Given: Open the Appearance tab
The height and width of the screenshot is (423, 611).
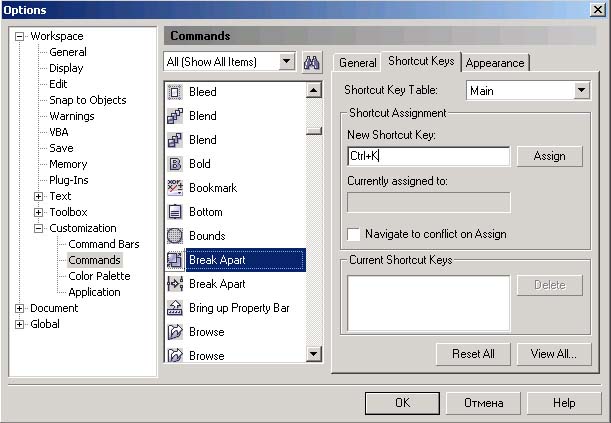Looking at the screenshot, I should pos(495,63).
